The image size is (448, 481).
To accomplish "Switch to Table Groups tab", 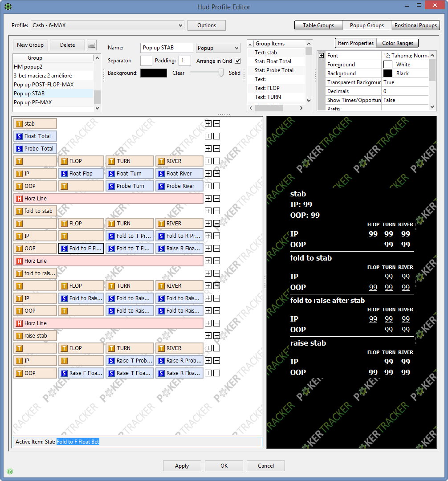I will tap(318, 25).
